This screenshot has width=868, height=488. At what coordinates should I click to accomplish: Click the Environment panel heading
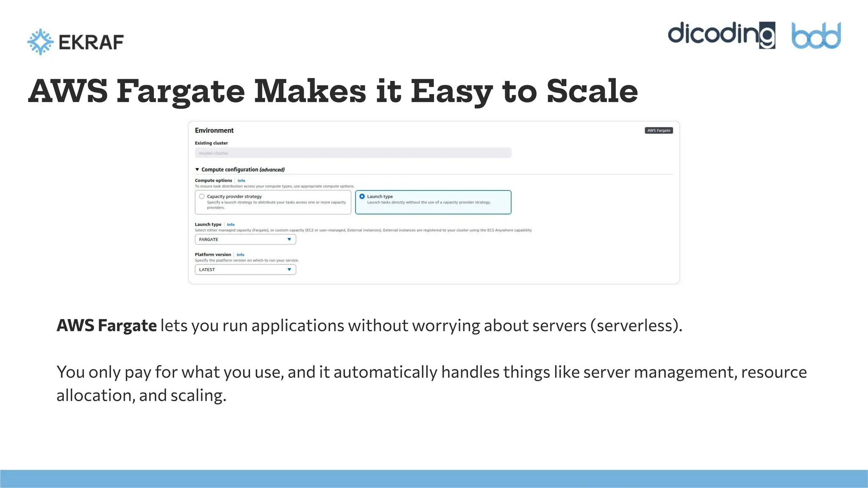(x=214, y=130)
